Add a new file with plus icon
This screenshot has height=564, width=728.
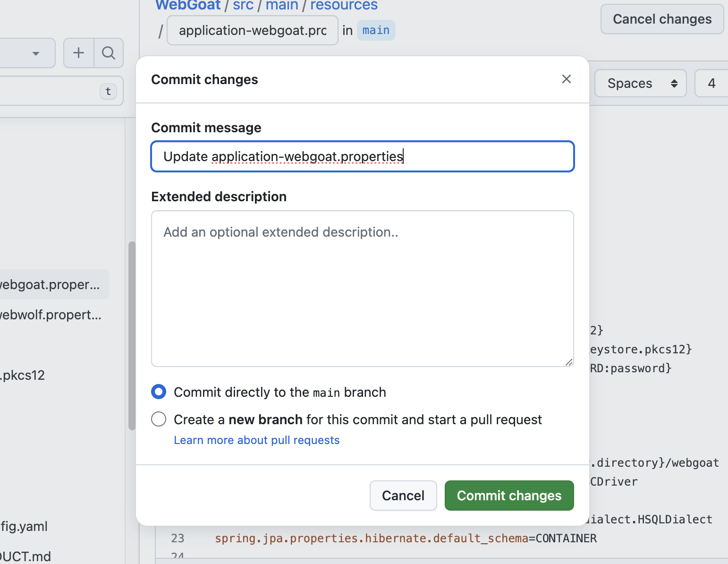tap(79, 53)
